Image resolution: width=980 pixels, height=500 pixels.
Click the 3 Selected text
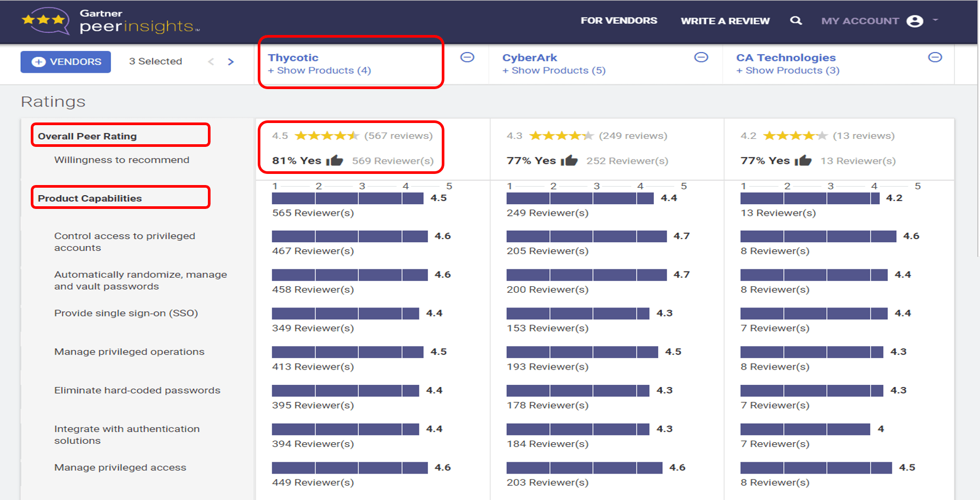(155, 62)
